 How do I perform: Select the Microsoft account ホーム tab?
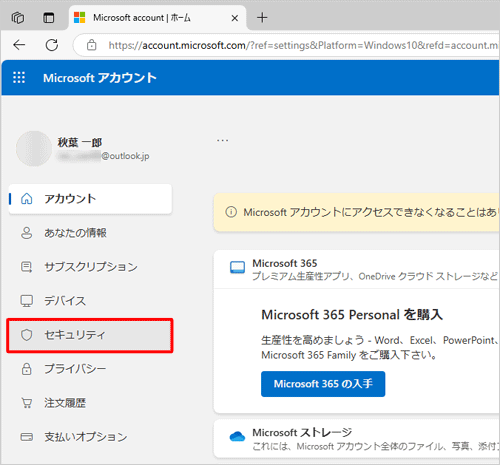[157, 18]
